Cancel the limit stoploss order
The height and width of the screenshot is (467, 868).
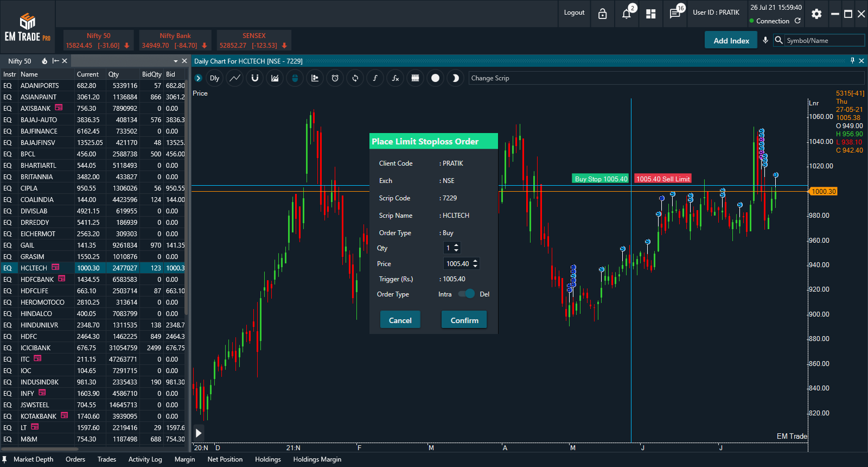400,320
